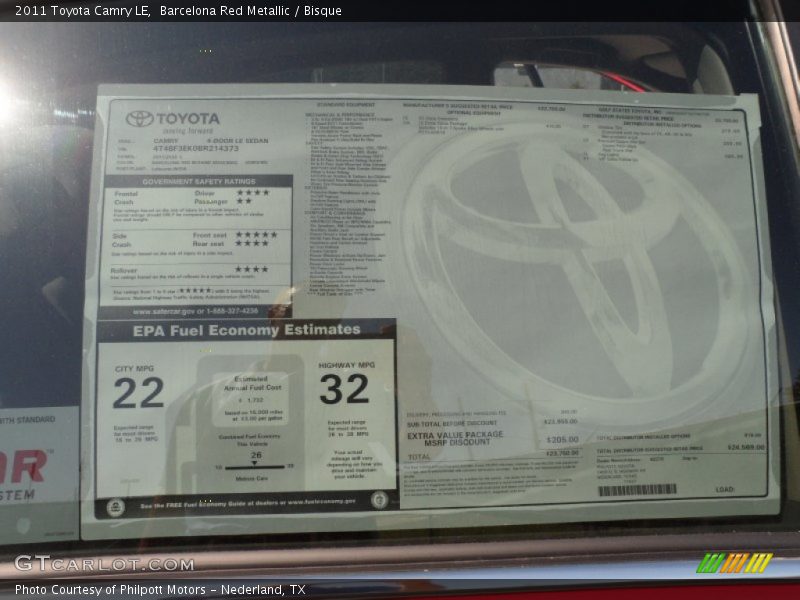
Task: Expand the GOVERNMENT SAFETY RATINGS section header
Action: [198, 180]
